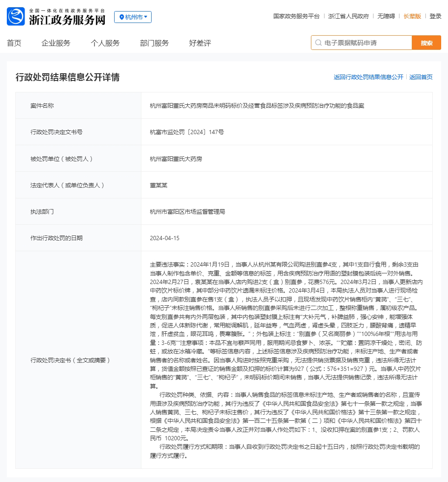Switch to the 长辈版 elder version
448x482 pixels.
(412, 16)
